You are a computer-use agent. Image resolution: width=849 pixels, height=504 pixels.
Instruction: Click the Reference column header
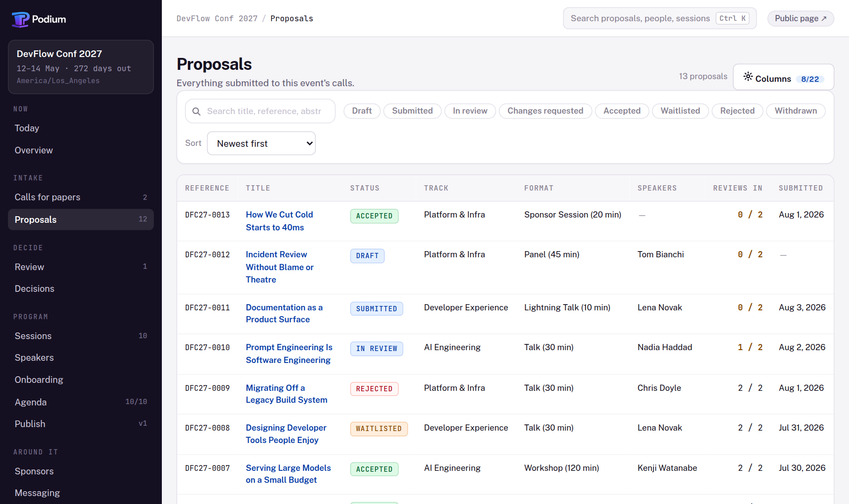click(207, 188)
